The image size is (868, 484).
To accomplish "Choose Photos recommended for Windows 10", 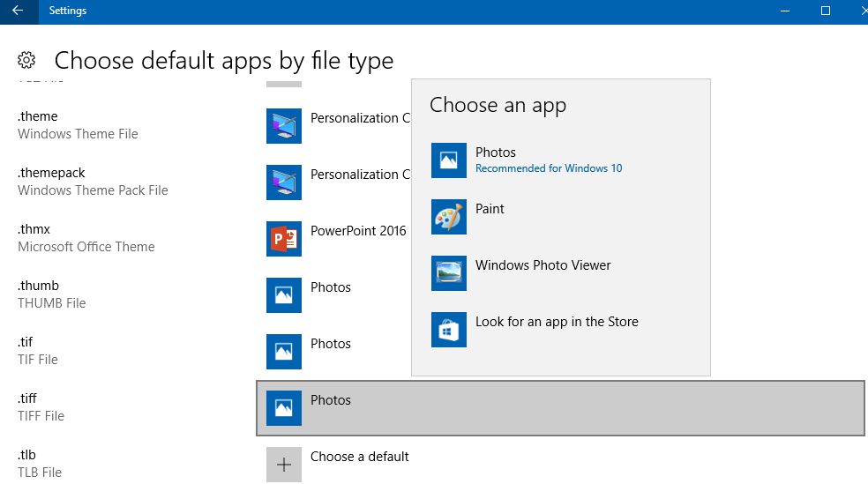I will (561, 160).
